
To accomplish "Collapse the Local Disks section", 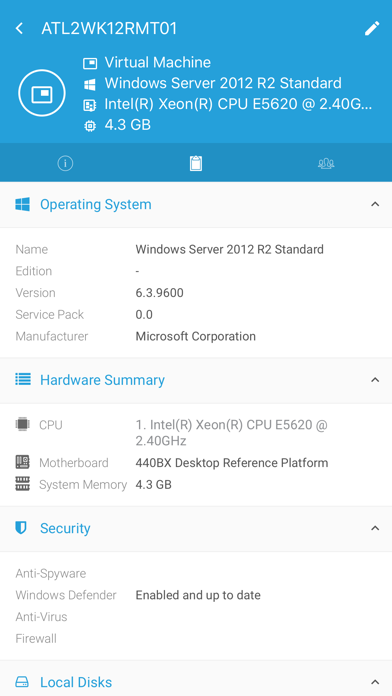I will pyautogui.click(x=375, y=682).
